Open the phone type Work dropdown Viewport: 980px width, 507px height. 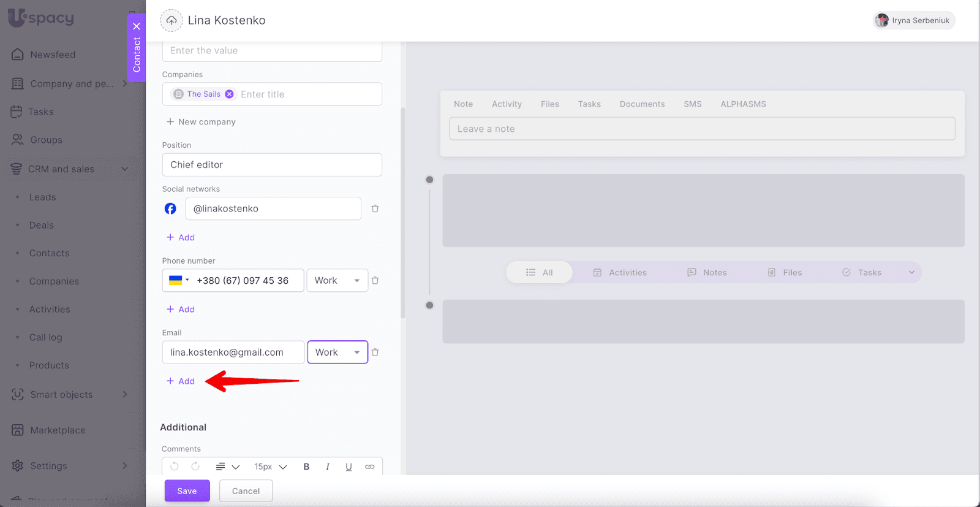tap(337, 281)
